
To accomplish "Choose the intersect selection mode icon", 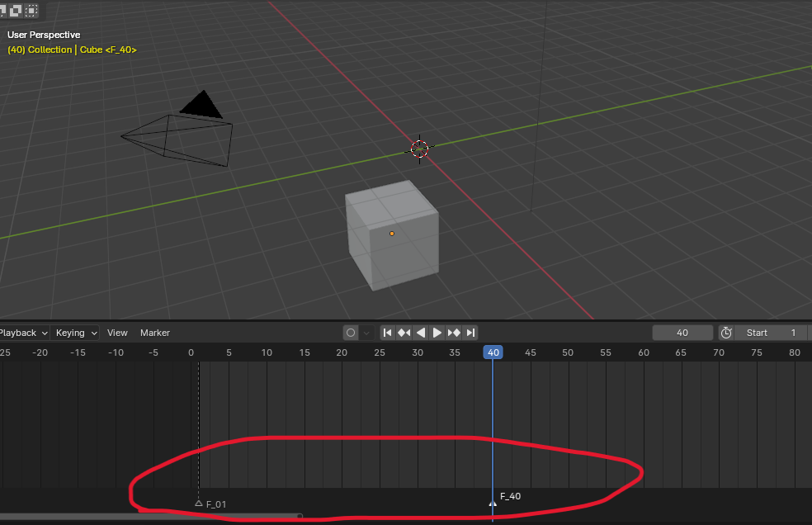I will [x=16, y=11].
